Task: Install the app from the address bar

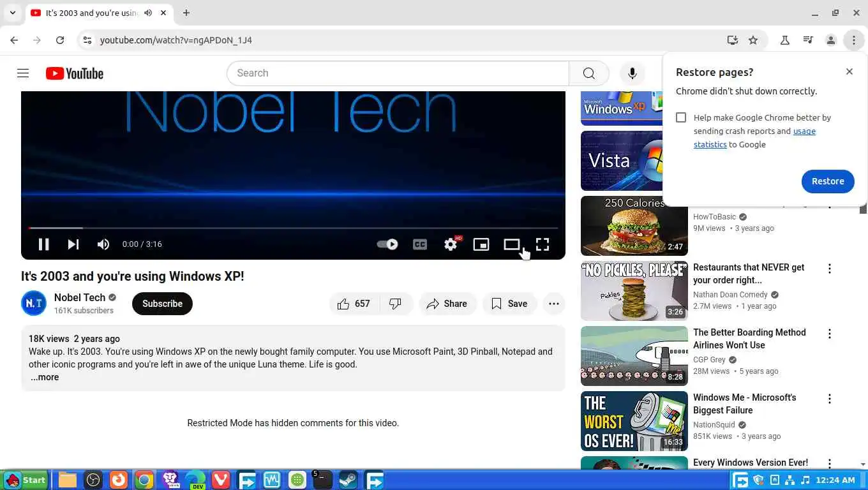Action: click(733, 40)
